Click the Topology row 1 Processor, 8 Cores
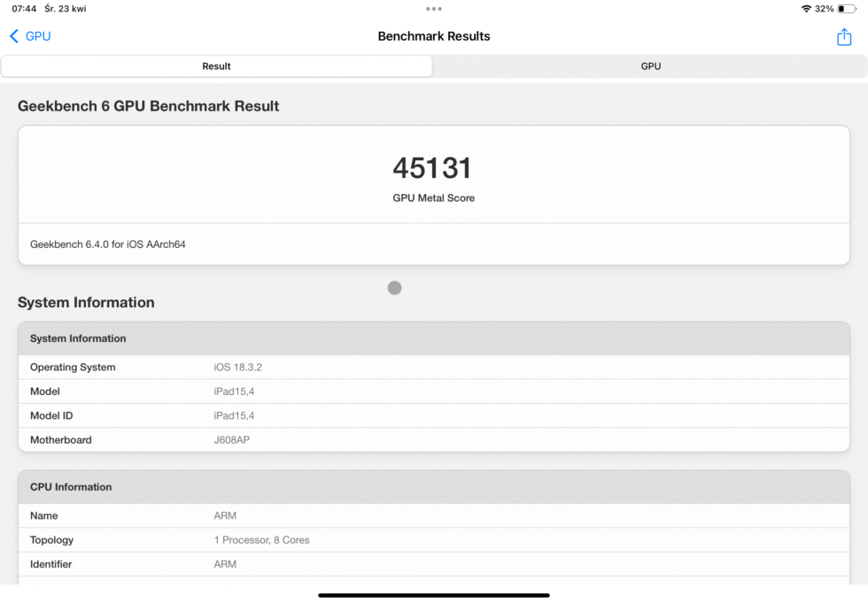Screen dimensions: 868x603 pyautogui.click(x=434, y=539)
